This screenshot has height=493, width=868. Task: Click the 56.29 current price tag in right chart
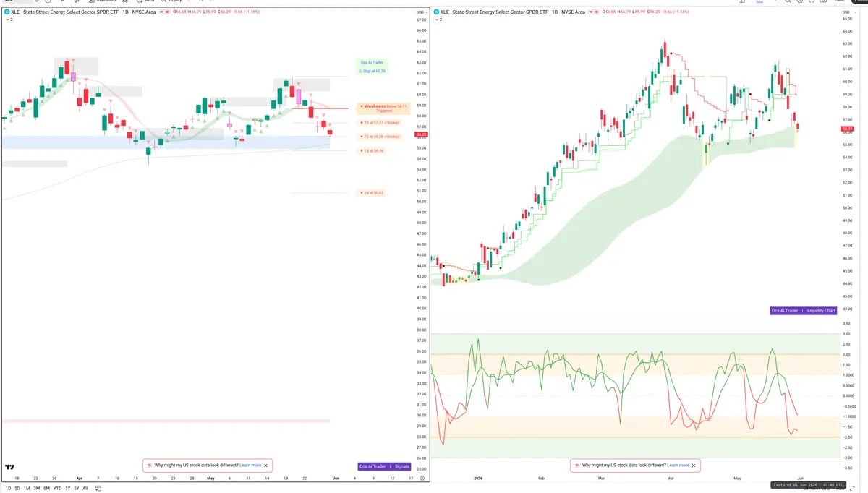pyautogui.click(x=847, y=129)
